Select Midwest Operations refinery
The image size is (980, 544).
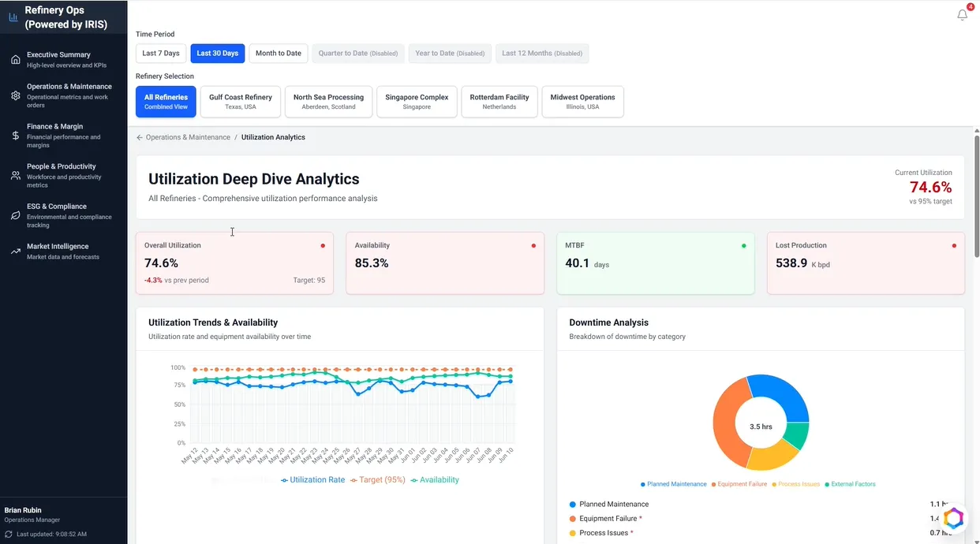582,102
